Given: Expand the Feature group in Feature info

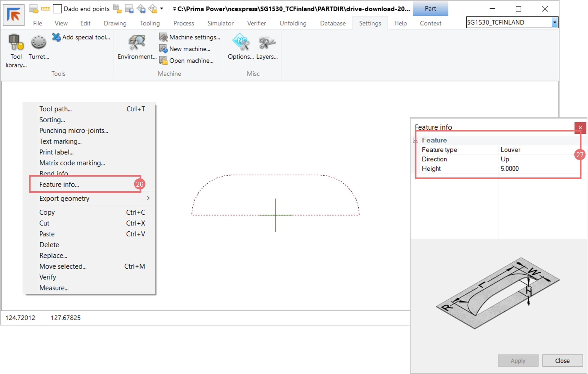Looking at the screenshot, I should (416, 140).
